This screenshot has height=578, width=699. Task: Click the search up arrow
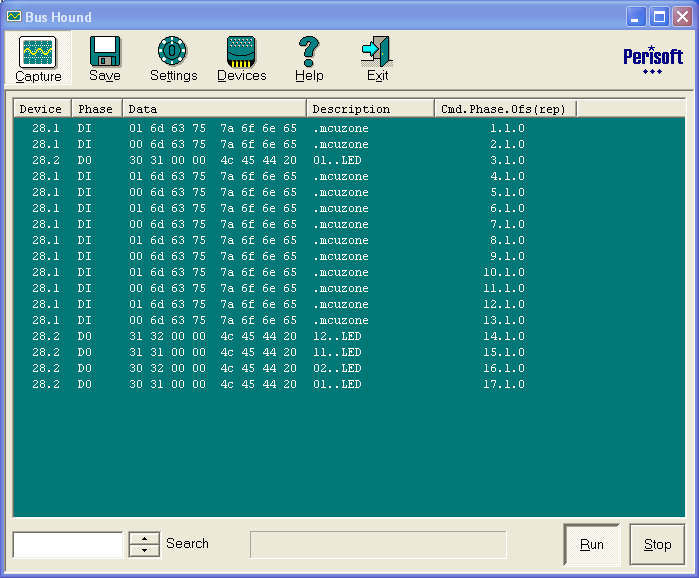point(144,538)
